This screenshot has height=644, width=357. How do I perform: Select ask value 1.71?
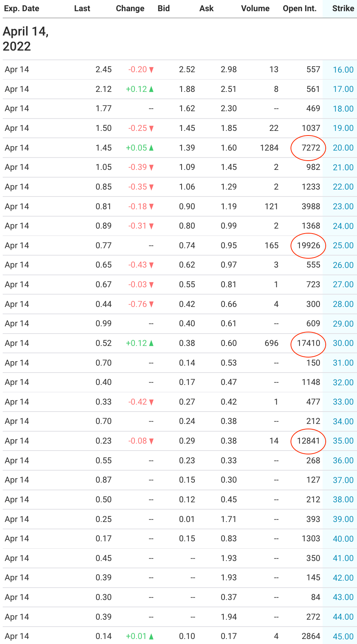(x=229, y=519)
